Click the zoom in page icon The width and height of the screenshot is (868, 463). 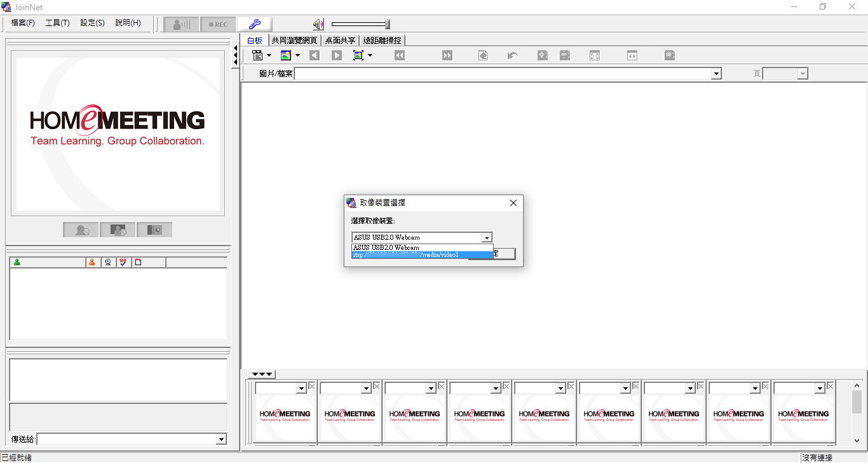(x=542, y=55)
